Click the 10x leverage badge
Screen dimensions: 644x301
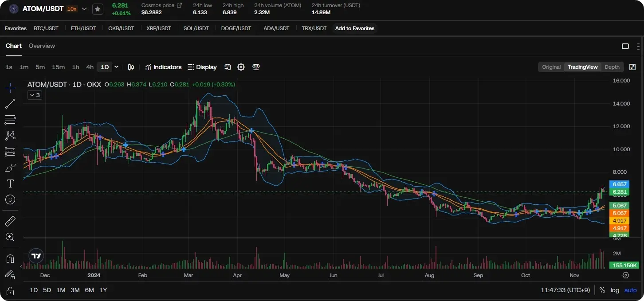point(72,9)
